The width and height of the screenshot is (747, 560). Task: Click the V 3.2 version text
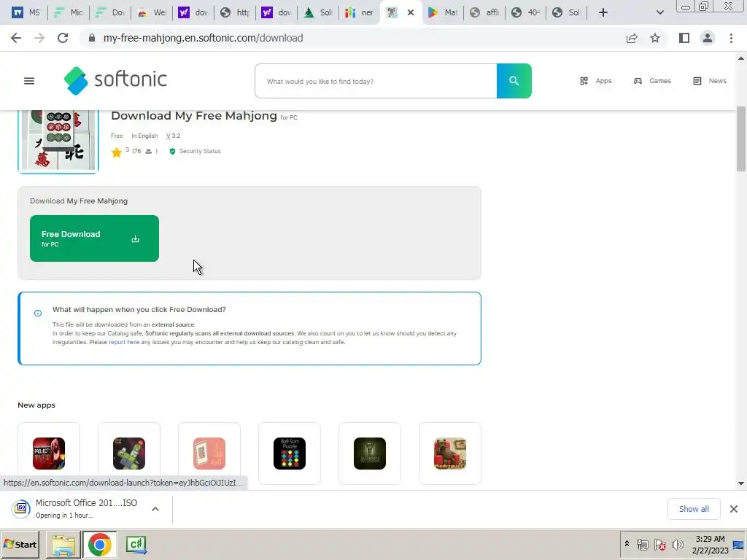coord(173,136)
